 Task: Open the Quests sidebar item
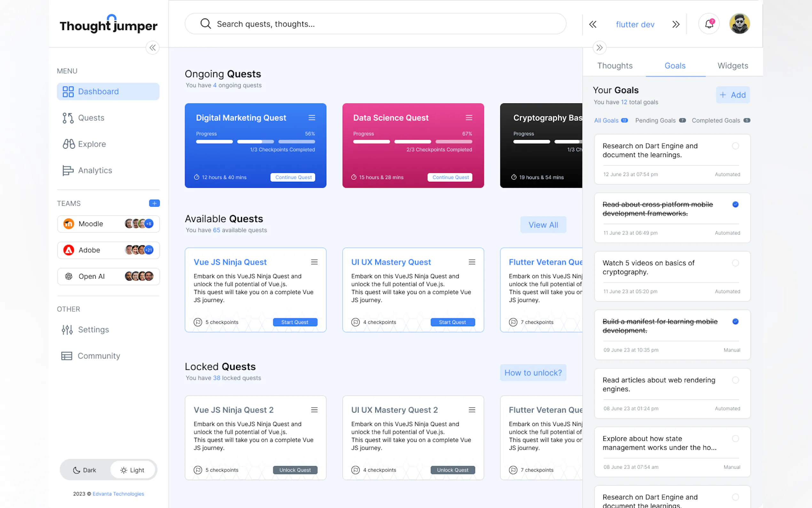point(91,118)
